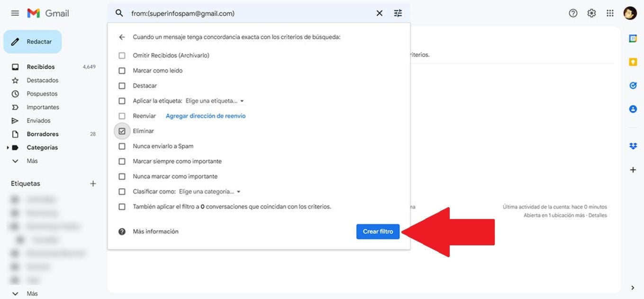Open the Help question mark icon
644x299 pixels.
tap(573, 13)
